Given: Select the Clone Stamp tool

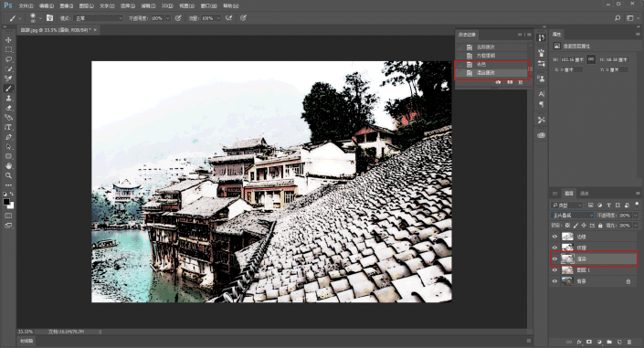Looking at the screenshot, I should pos(8,99).
